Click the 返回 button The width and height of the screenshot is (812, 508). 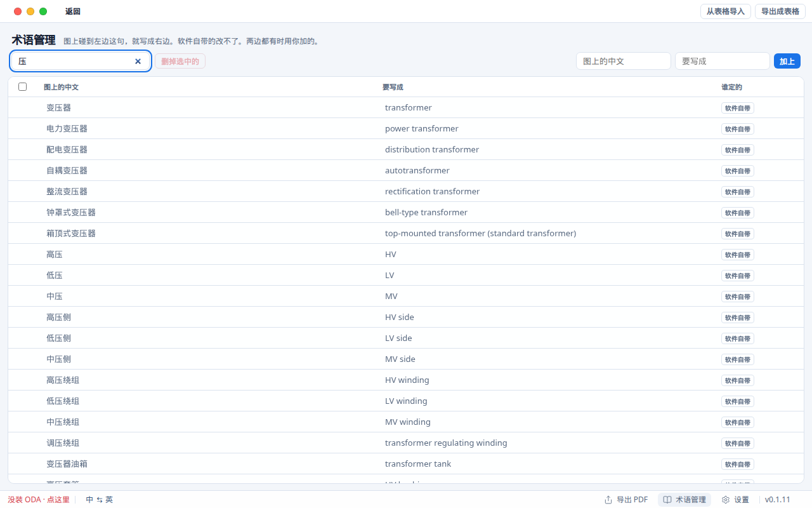(73, 11)
